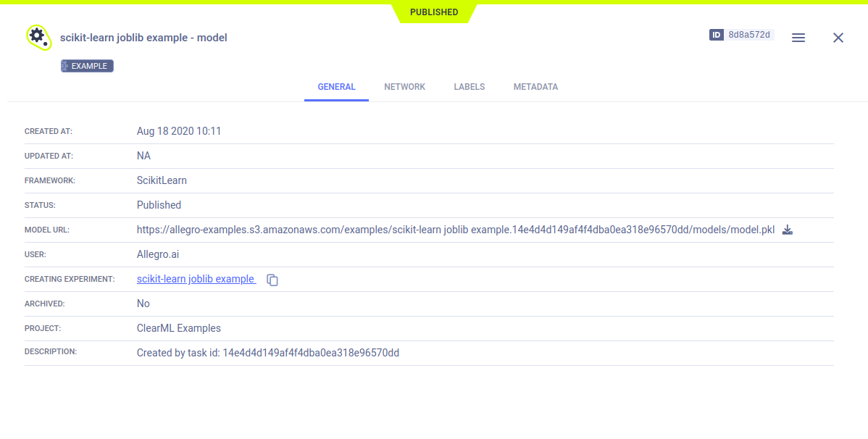Image resolution: width=868 pixels, height=439 pixels.
Task: Download the model file from the URL row
Action: click(788, 230)
